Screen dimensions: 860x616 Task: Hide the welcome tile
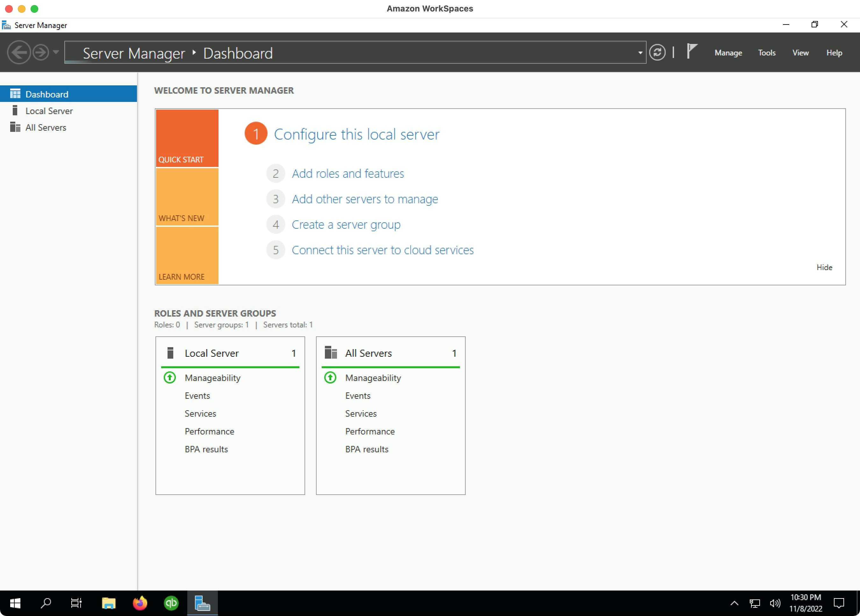(x=824, y=267)
